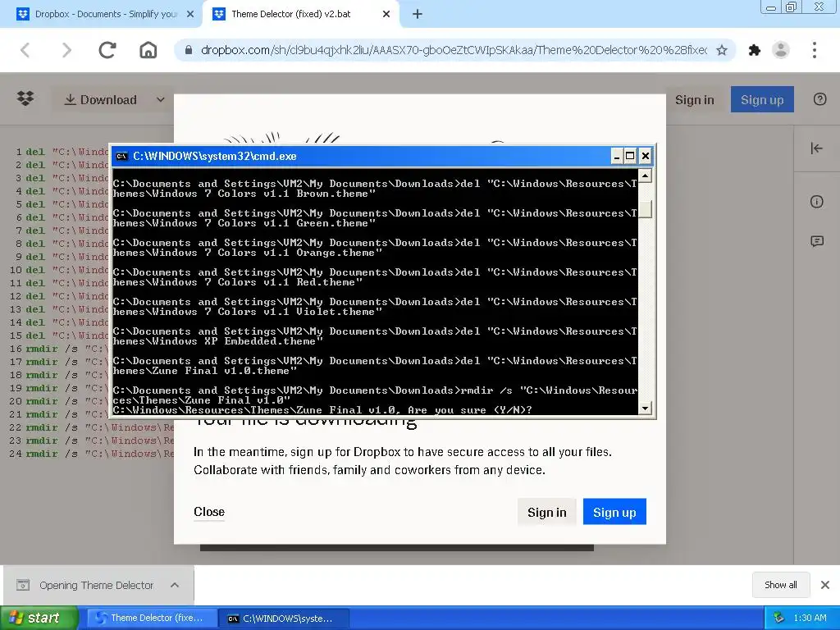
Task: Click the 'Are you sure (Y/N)?' prompt line
Action: [x=322, y=410]
